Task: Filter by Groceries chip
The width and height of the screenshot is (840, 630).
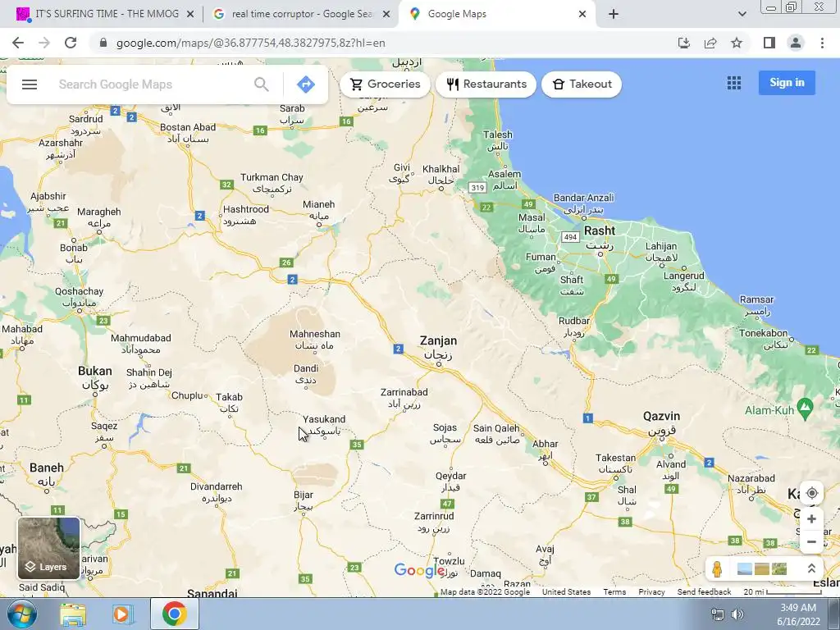Action: (x=385, y=84)
